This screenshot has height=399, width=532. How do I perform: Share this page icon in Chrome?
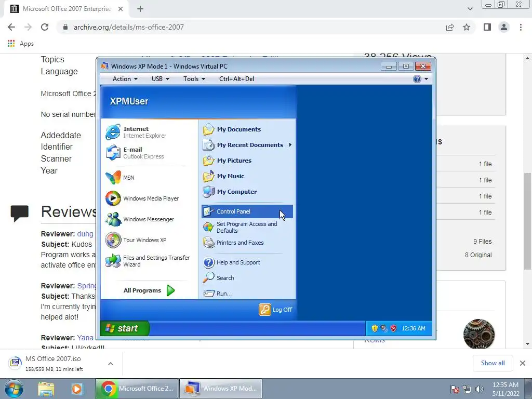450,27
